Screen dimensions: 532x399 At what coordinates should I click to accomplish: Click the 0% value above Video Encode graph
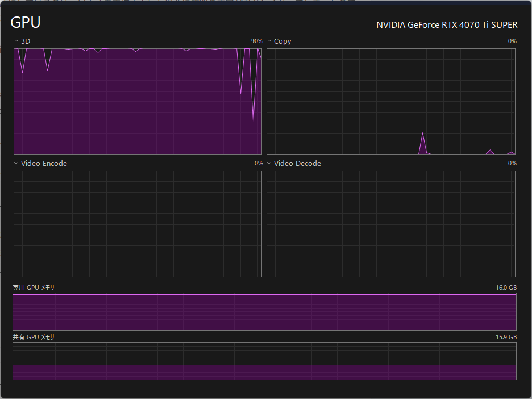259,163
